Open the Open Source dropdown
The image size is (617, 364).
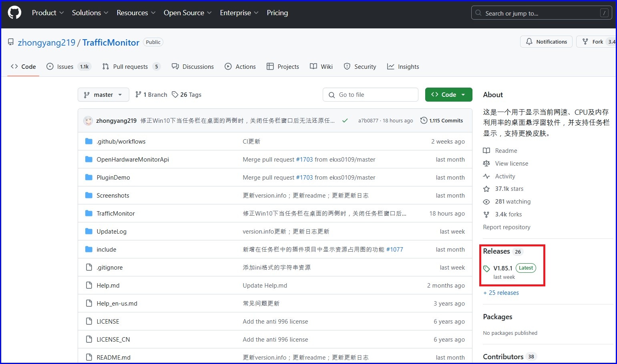click(x=187, y=13)
